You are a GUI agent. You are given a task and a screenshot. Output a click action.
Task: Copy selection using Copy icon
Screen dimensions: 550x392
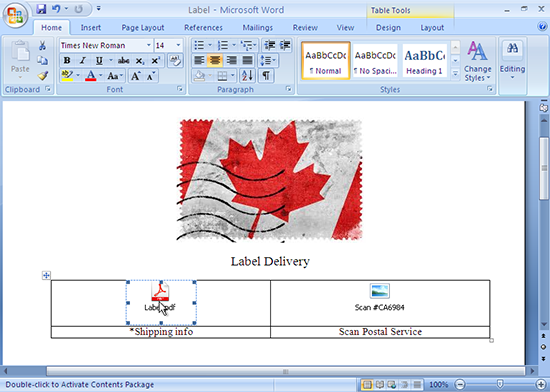(42, 61)
